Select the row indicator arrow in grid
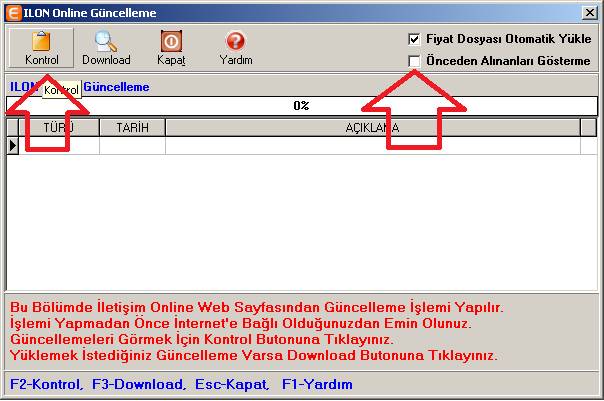Screen dimensions: 604x401 pos(13,146)
